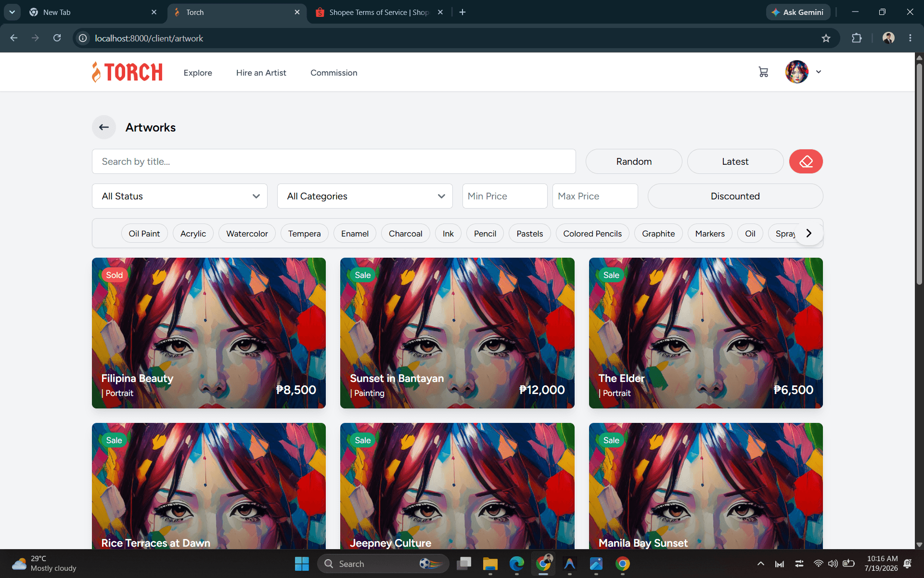The image size is (924, 578).
Task: Switch to the Shopee Terms of Service tab
Action: tap(379, 12)
